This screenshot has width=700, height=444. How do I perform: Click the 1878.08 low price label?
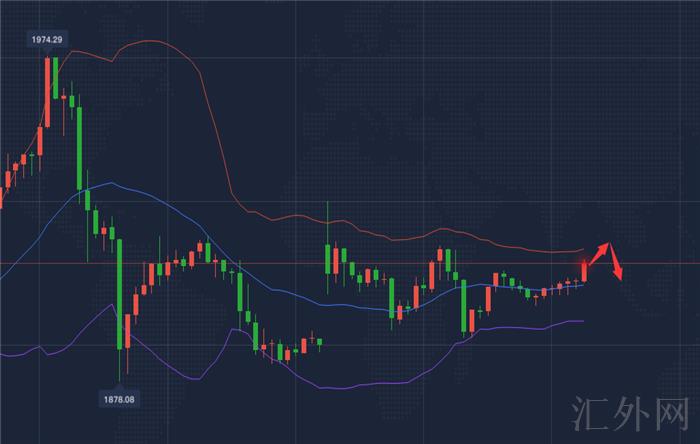tap(118, 399)
